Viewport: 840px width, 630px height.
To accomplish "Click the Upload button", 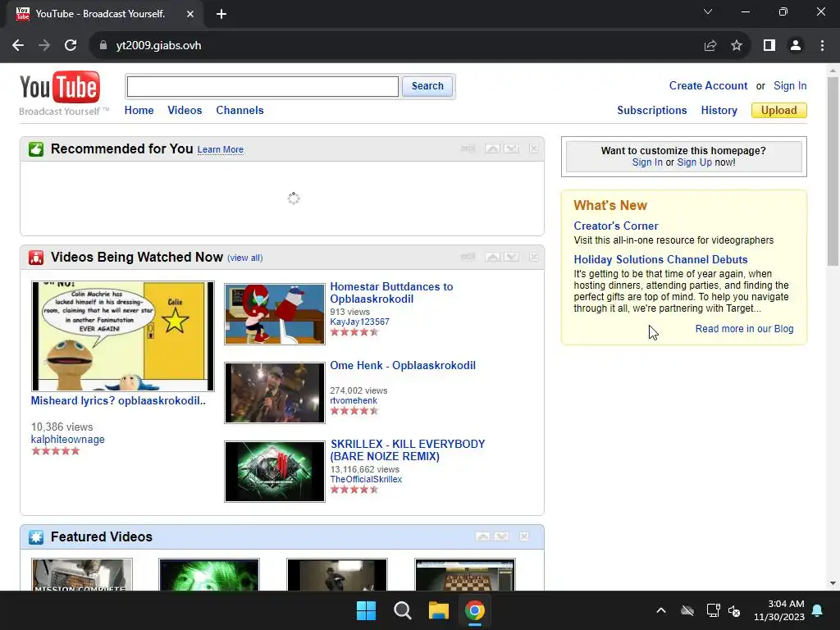I will point(779,111).
